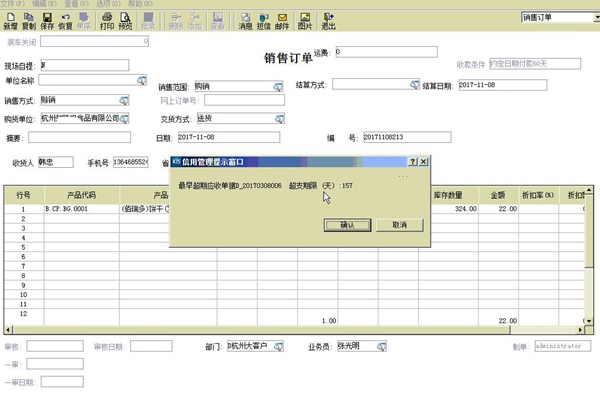Print the order using the 打印 icon

click(x=107, y=21)
